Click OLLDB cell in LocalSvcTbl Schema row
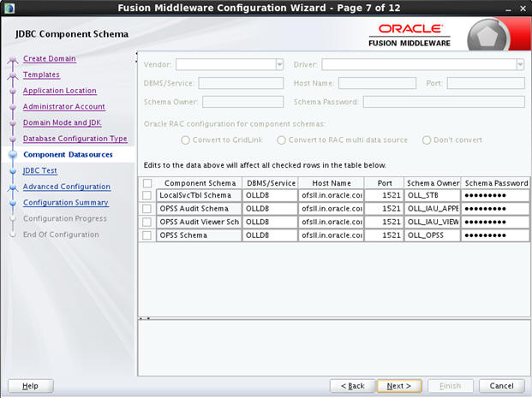Viewport: 532px width, 398px height. [271, 195]
